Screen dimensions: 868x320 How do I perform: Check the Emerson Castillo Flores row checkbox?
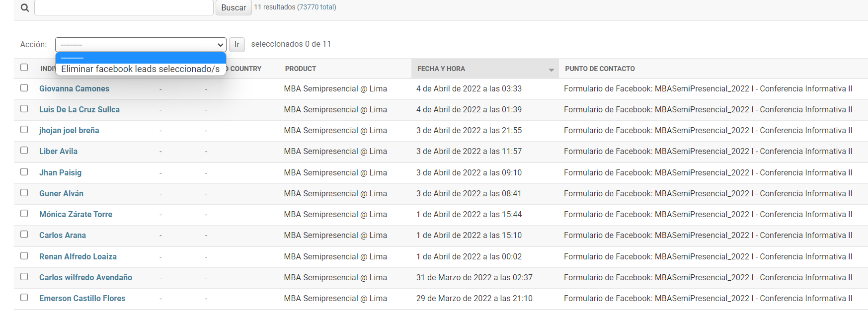(x=24, y=297)
